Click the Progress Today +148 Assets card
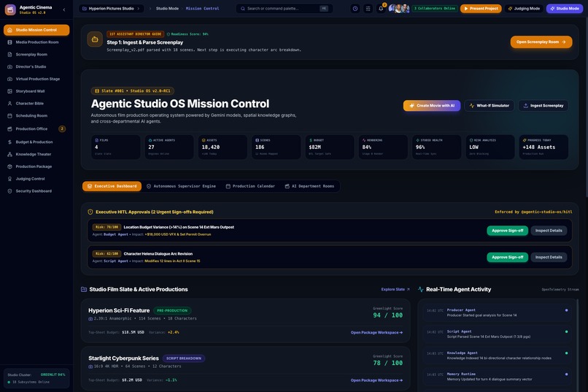This screenshot has width=588, height=392. (543, 147)
